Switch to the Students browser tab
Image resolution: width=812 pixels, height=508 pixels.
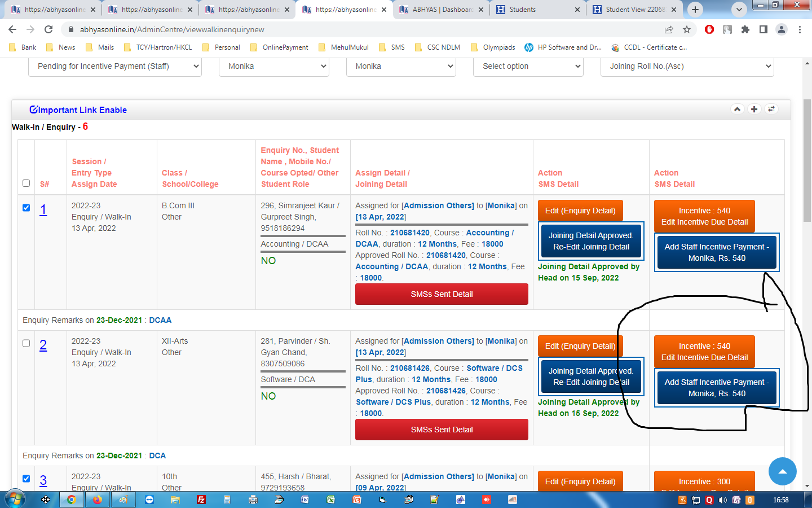pos(536,10)
